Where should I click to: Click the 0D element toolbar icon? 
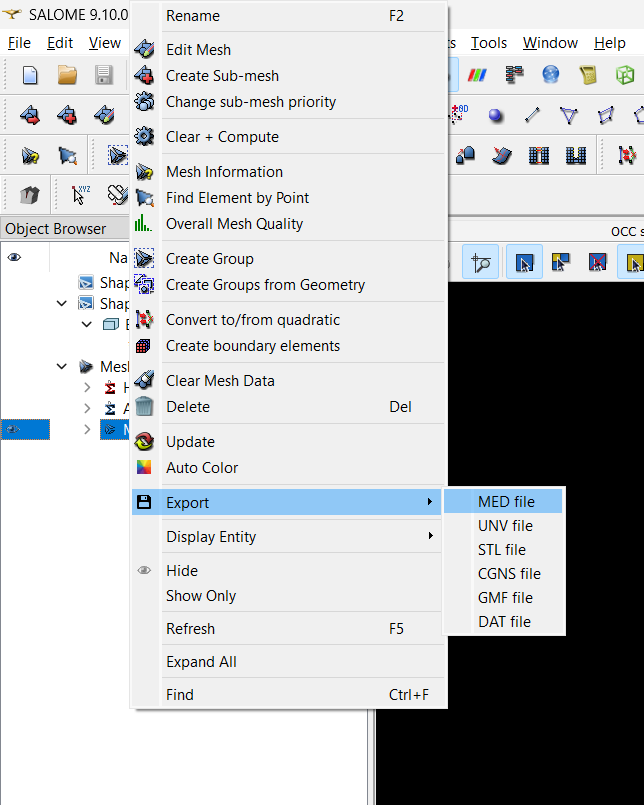(x=459, y=114)
